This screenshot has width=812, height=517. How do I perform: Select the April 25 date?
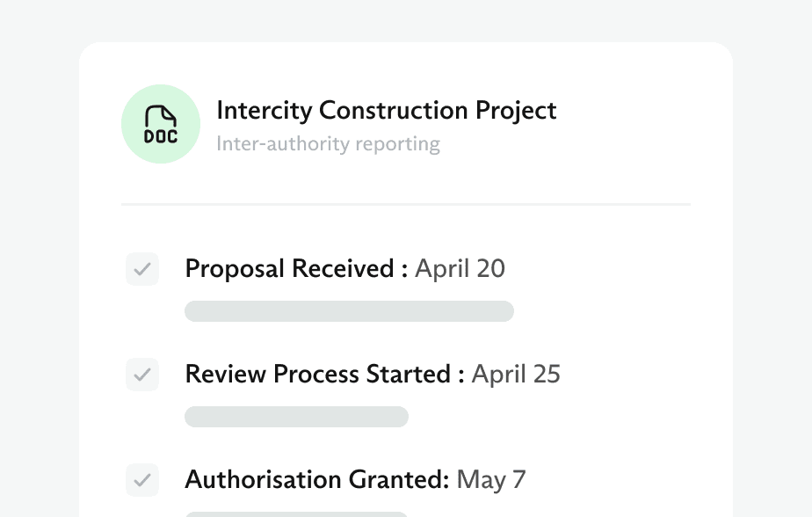[x=516, y=374]
